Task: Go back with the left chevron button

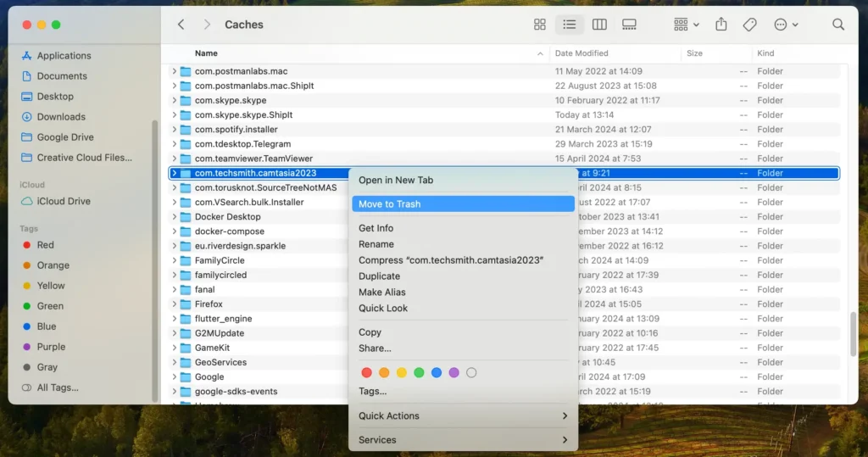Action: click(181, 25)
